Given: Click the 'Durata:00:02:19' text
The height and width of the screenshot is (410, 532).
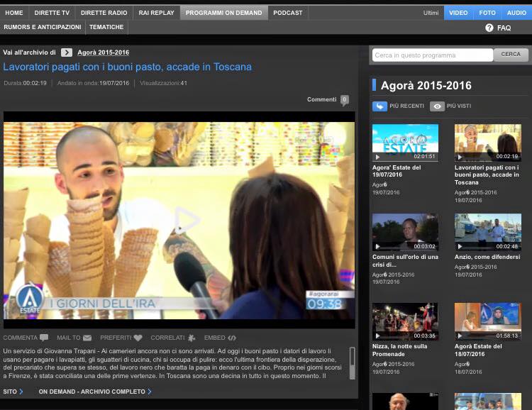Looking at the screenshot, I should [x=25, y=83].
